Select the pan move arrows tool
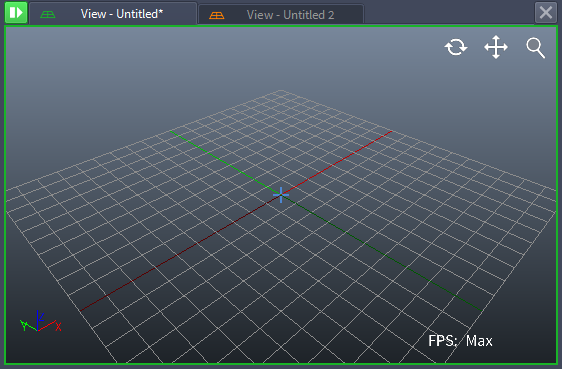 (496, 47)
